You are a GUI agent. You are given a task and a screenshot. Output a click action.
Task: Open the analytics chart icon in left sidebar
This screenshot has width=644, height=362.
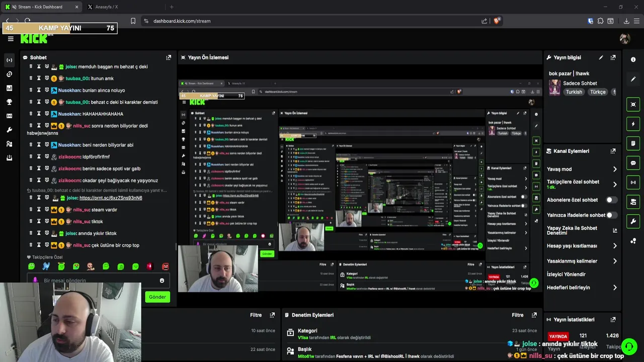point(10,88)
